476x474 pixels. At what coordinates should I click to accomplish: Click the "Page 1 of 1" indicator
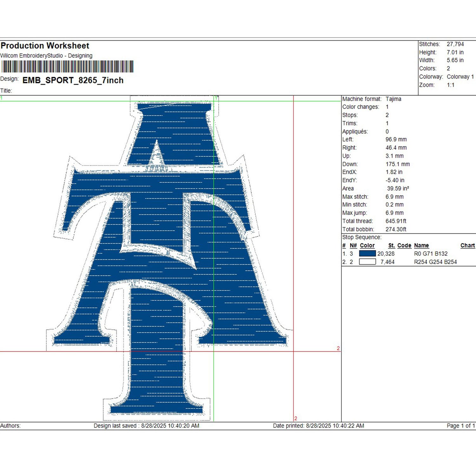461,426
